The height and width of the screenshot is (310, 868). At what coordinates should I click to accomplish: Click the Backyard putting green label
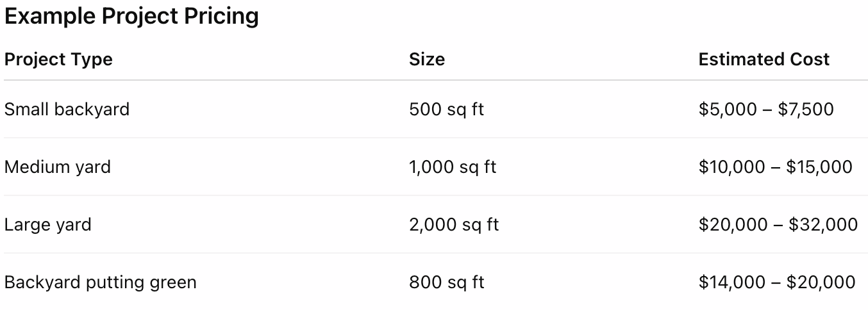(100, 282)
